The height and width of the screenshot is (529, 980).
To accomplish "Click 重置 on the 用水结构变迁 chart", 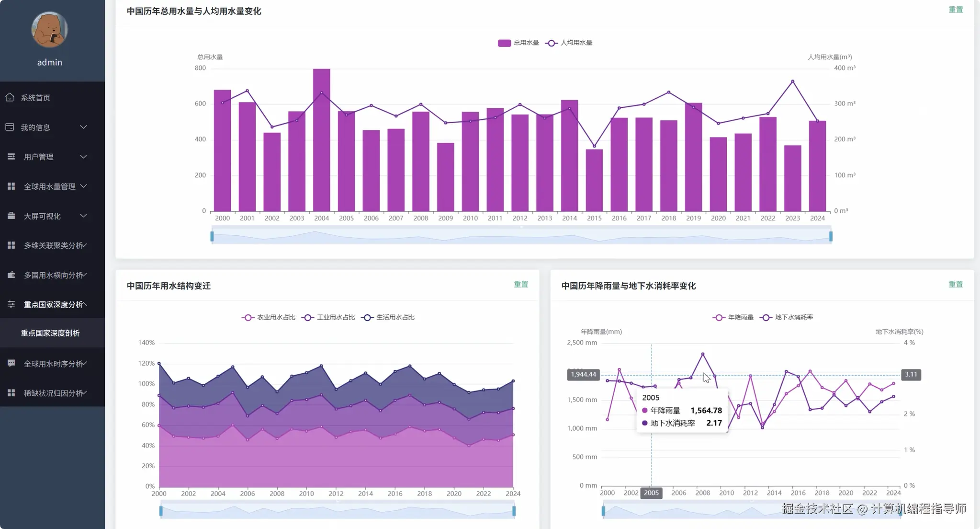I will (521, 284).
